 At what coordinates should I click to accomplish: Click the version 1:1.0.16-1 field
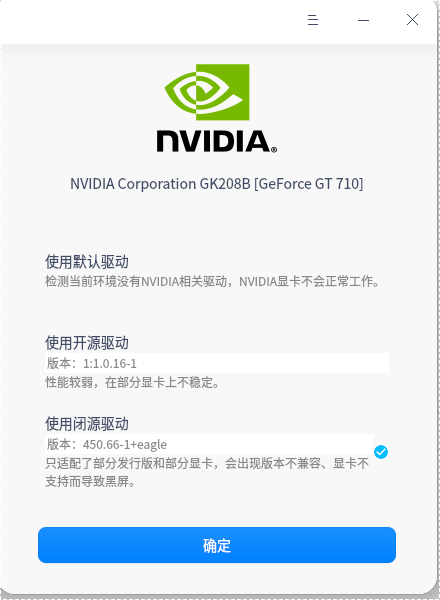click(217, 363)
